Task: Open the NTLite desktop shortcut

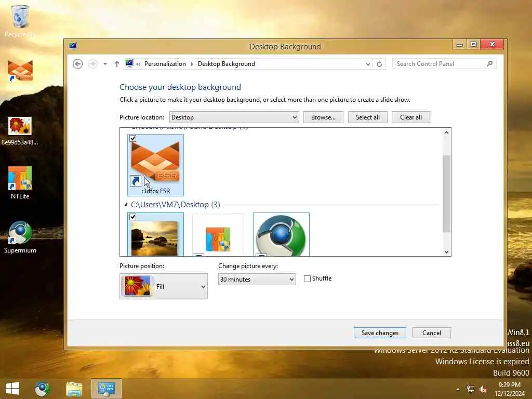Action: [20, 182]
